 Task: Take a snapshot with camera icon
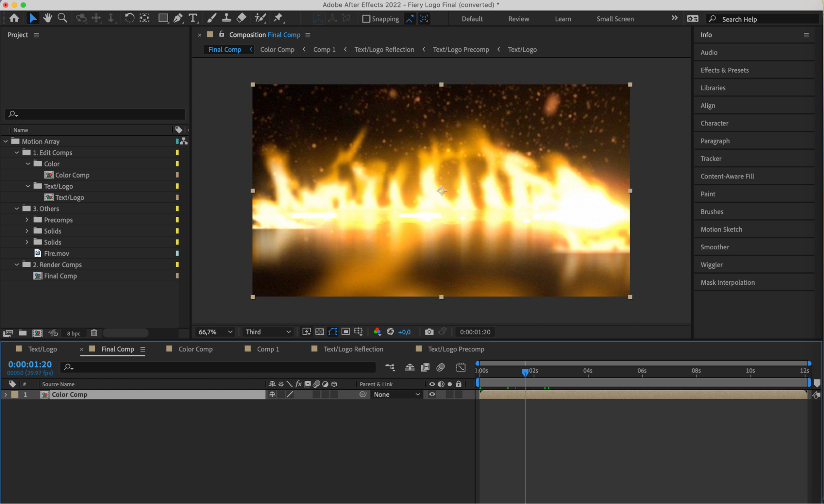429,332
